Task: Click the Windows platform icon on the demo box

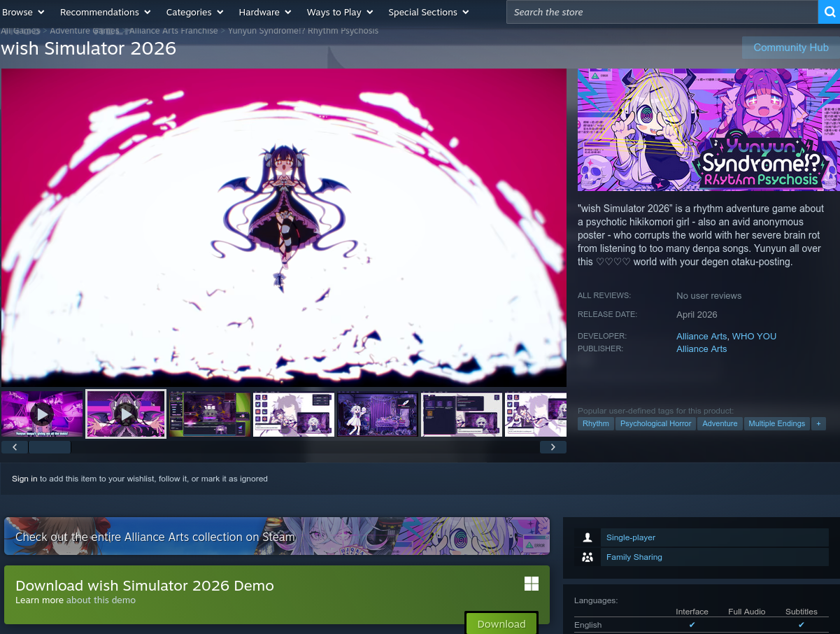Action: click(x=532, y=583)
